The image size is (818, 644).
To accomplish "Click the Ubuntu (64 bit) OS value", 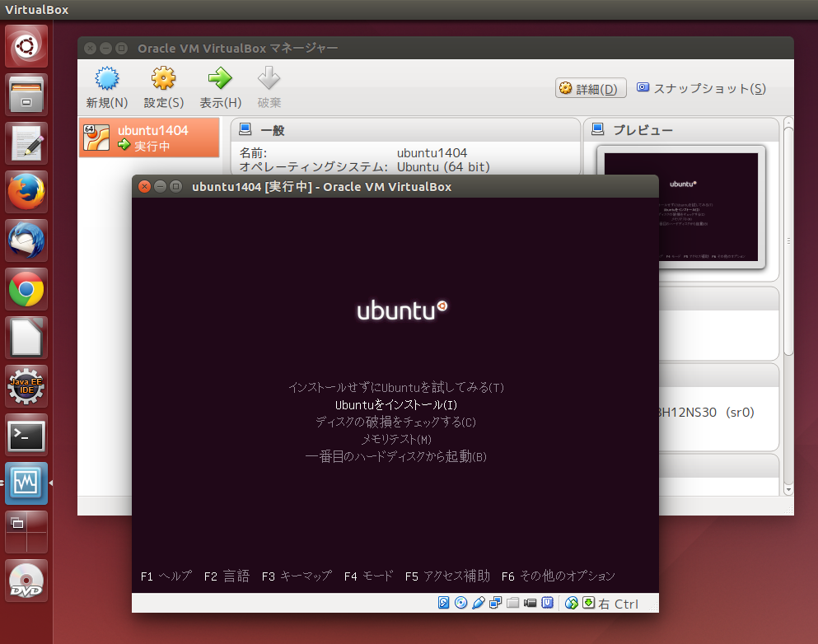I will click(x=443, y=167).
